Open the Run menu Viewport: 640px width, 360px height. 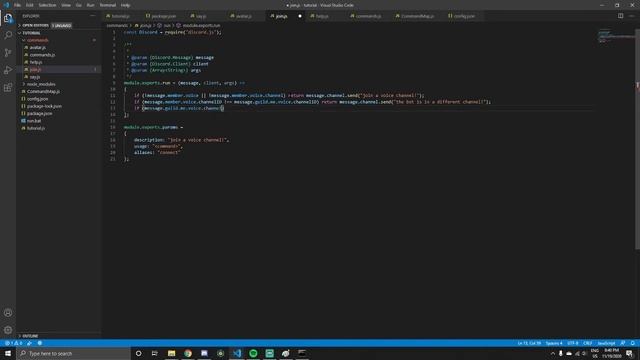(91, 5)
